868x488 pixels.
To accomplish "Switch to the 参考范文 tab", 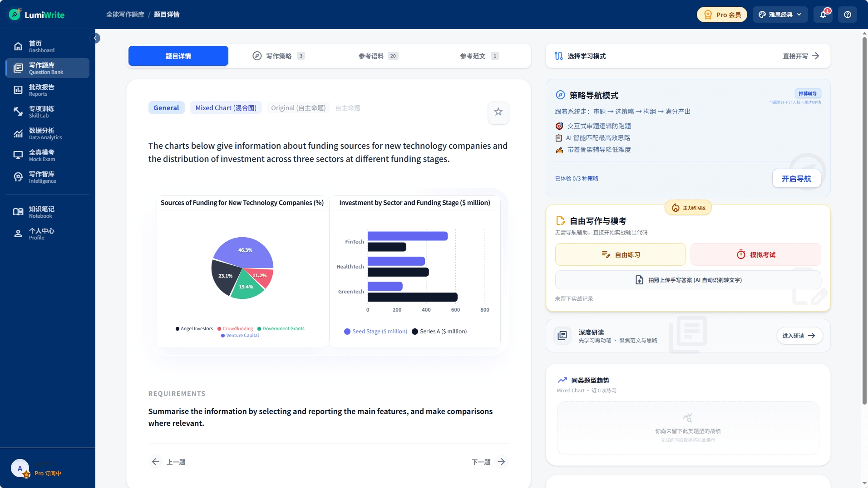I will pos(479,56).
